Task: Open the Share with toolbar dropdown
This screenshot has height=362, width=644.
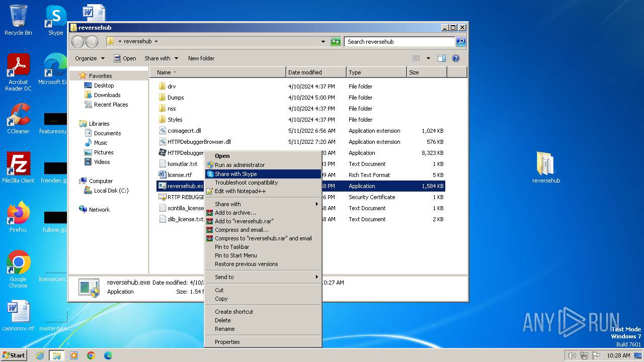Action: point(161,58)
